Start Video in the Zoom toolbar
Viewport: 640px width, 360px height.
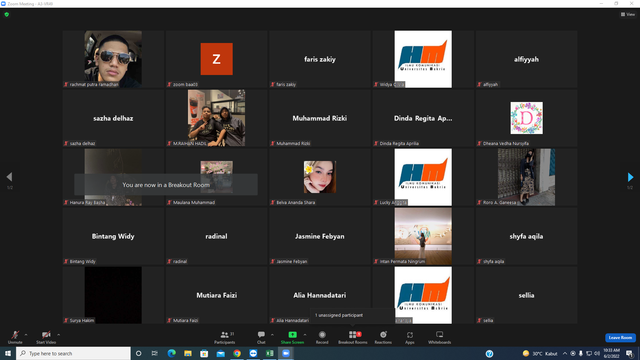pos(46,337)
